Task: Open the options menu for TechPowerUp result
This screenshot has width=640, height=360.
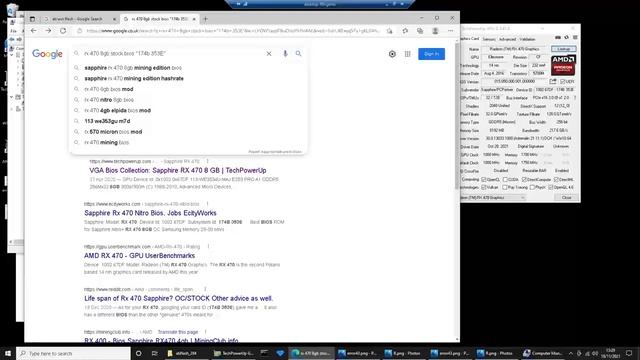Action: 207,161
